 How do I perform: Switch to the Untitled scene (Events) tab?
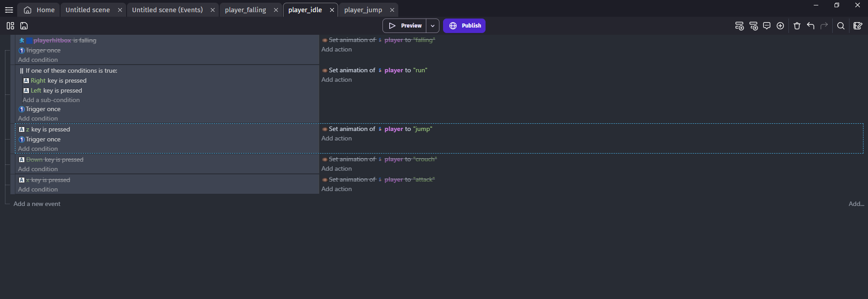pos(167,10)
